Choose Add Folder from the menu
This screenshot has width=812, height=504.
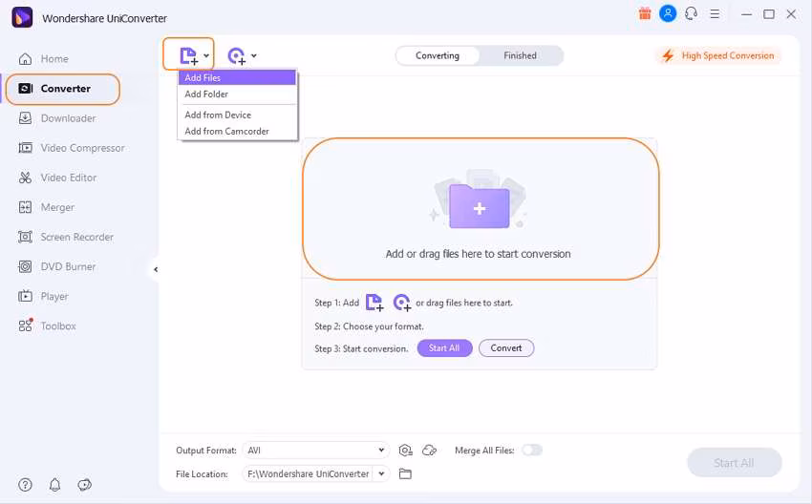coord(237,94)
